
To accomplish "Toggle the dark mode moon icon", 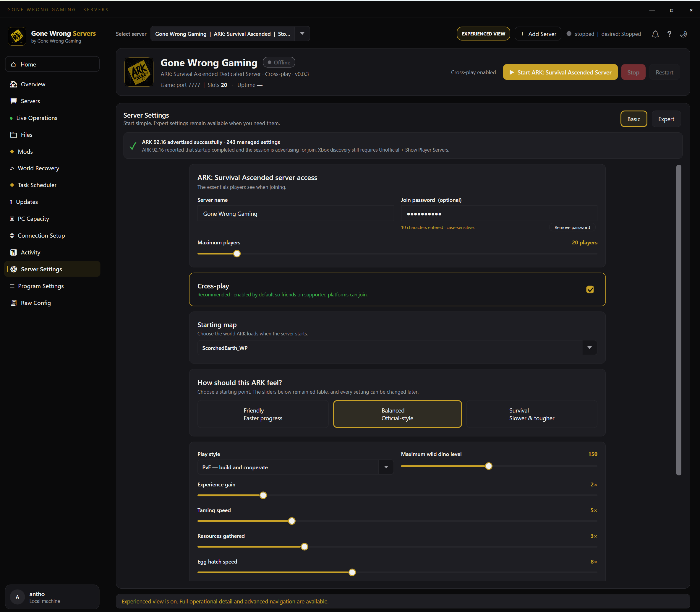I will pos(684,34).
